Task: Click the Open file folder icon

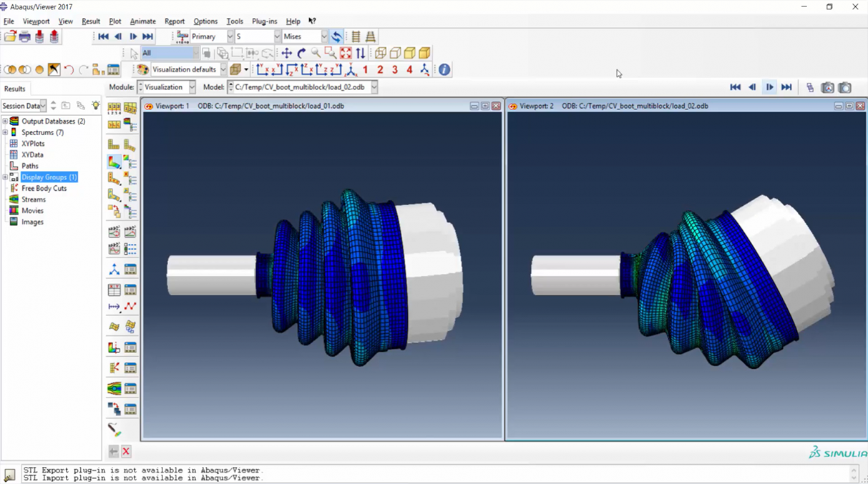Action: 10,36
